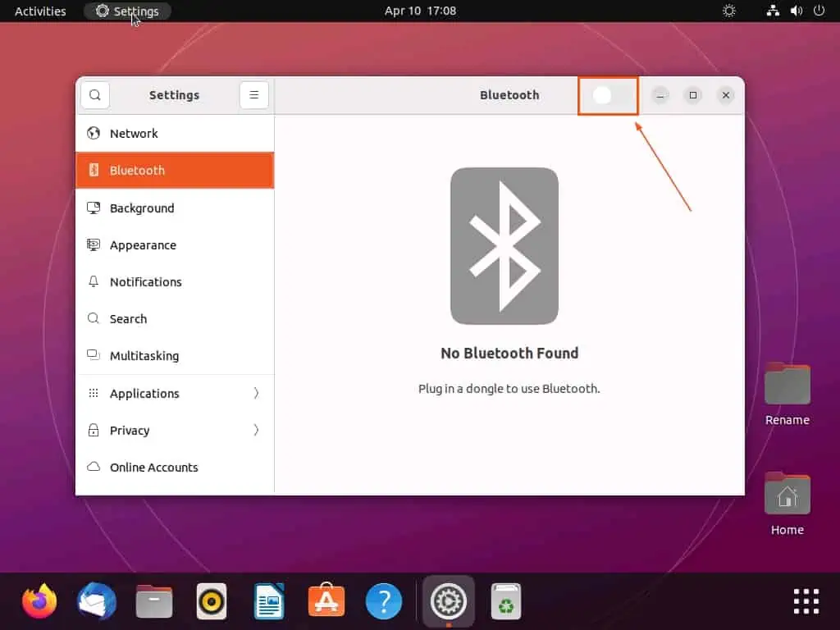Click the Multitasking sidebar icon

(x=94, y=356)
